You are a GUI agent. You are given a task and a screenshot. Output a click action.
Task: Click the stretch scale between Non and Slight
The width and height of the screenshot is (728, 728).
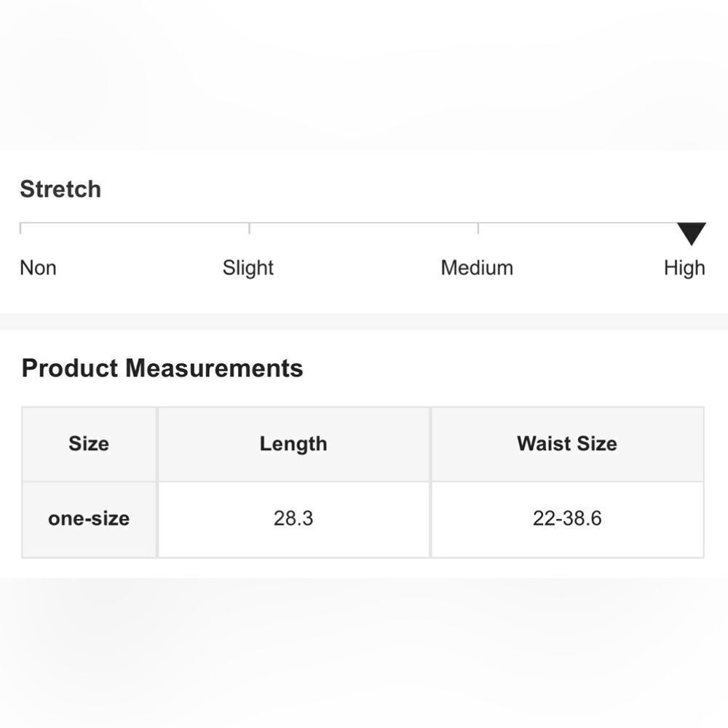click(x=135, y=223)
